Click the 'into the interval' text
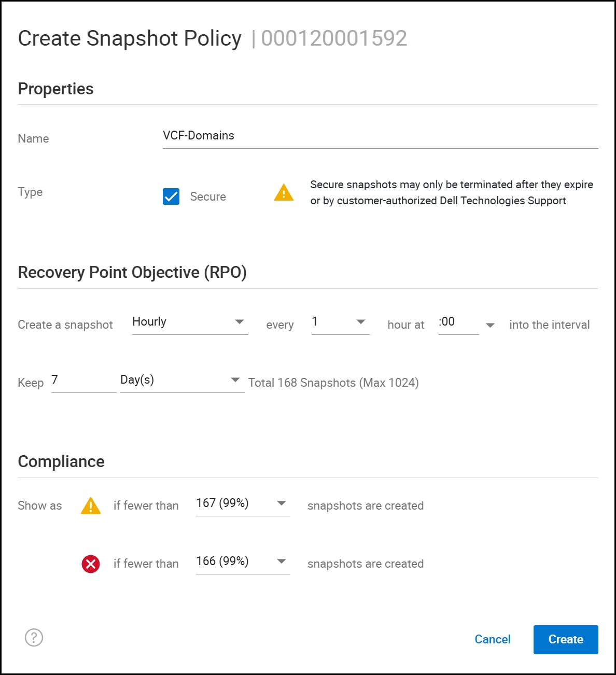 (x=550, y=325)
